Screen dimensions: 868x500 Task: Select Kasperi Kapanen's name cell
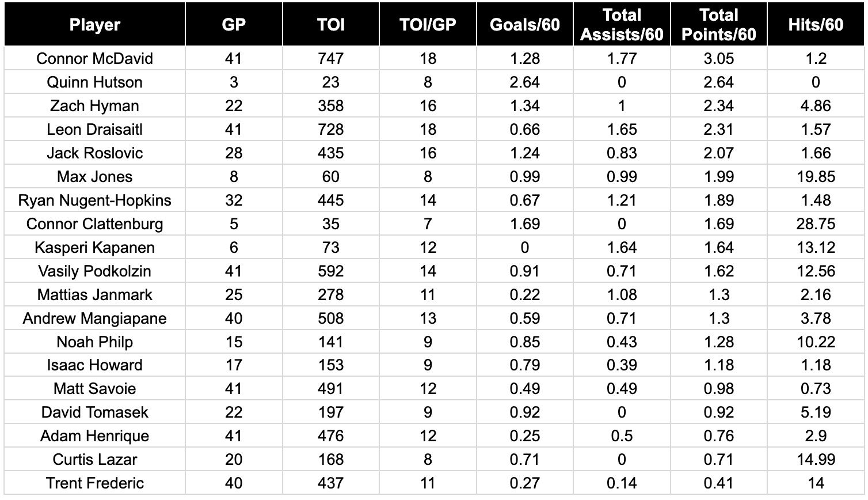point(95,248)
